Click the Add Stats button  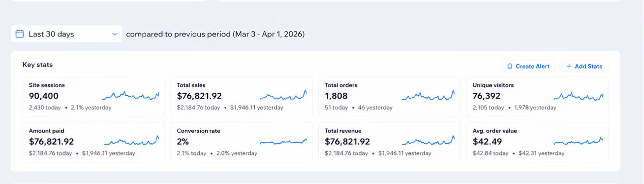click(584, 66)
